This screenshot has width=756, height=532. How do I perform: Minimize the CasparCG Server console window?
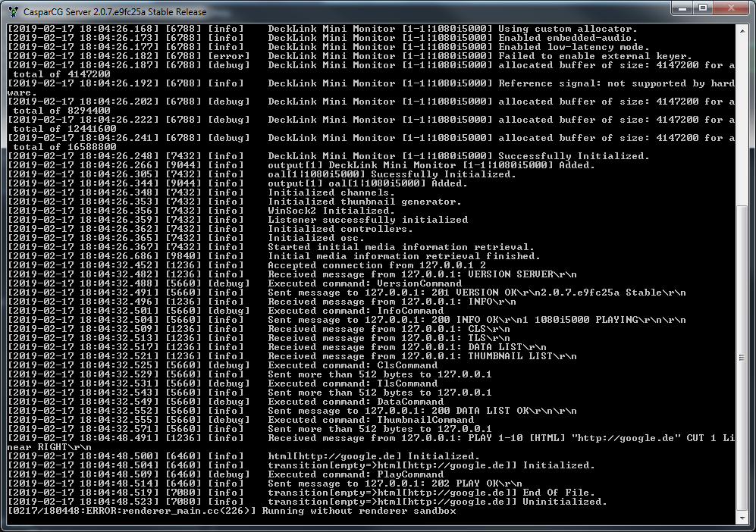[x=682, y=8]
